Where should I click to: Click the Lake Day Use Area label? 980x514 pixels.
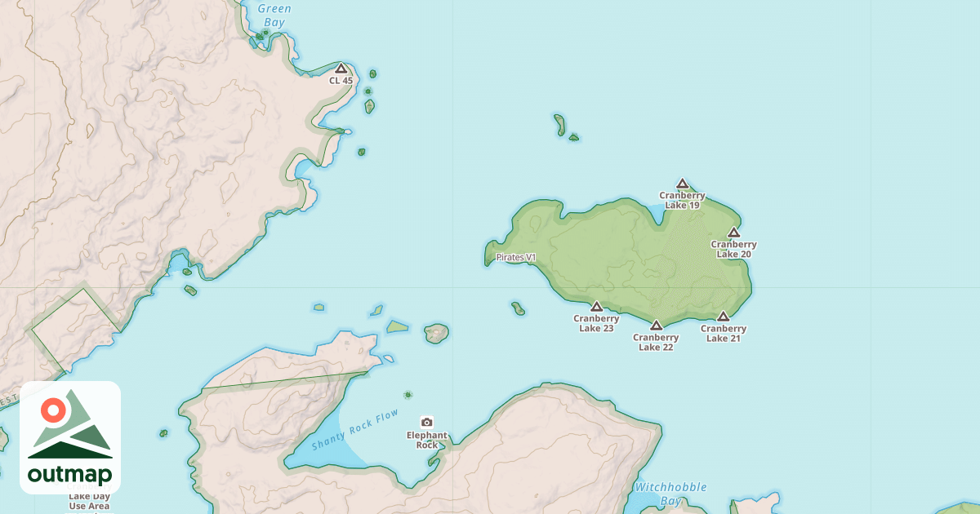pyautogui.click(x=89, y=501)
